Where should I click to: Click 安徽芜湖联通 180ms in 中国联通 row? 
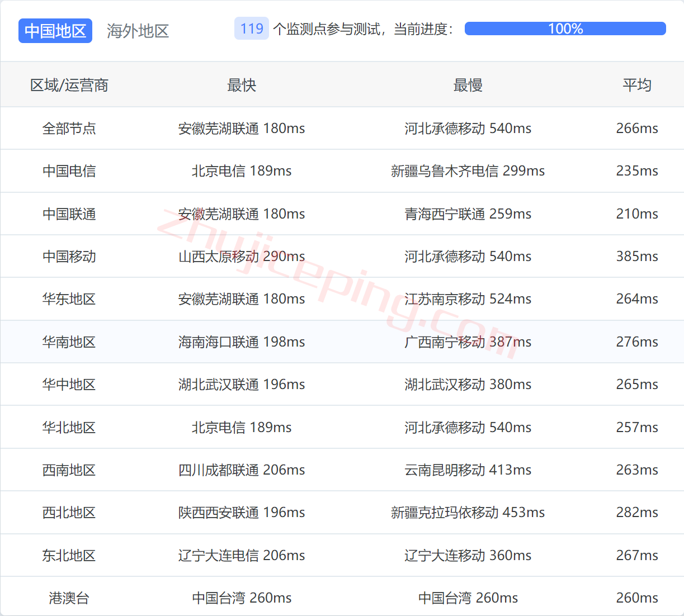tap(242, 214)
